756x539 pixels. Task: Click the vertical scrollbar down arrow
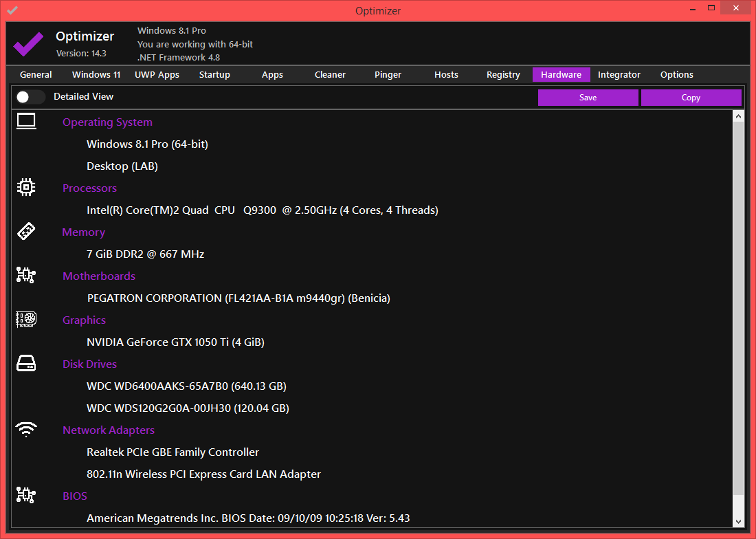(739, 522)
